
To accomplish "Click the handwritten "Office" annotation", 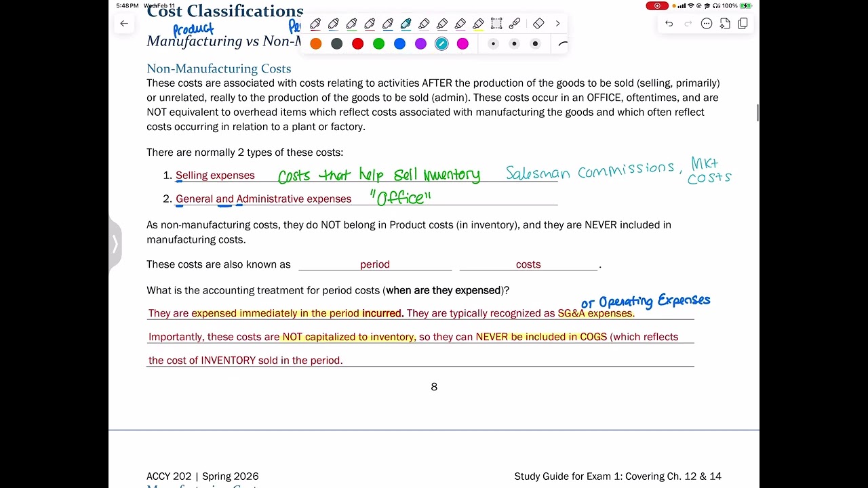I will 401,198.
